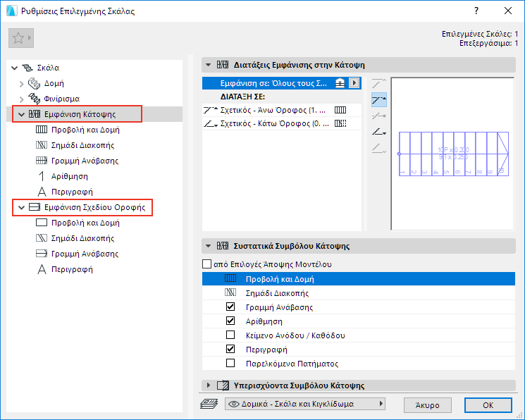Collapse the Εμφάνιση Κάτοψης node

21,115
